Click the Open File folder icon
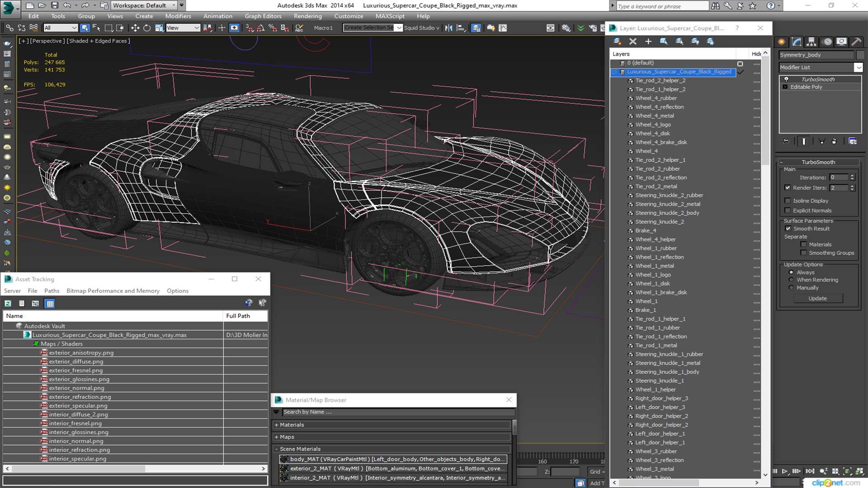Viewport: 868px width, 488px height. pyautogui.click(x=42, y=5)
